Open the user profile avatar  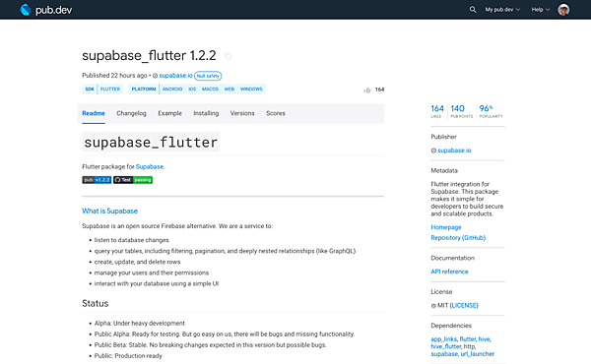pos(563,10)
